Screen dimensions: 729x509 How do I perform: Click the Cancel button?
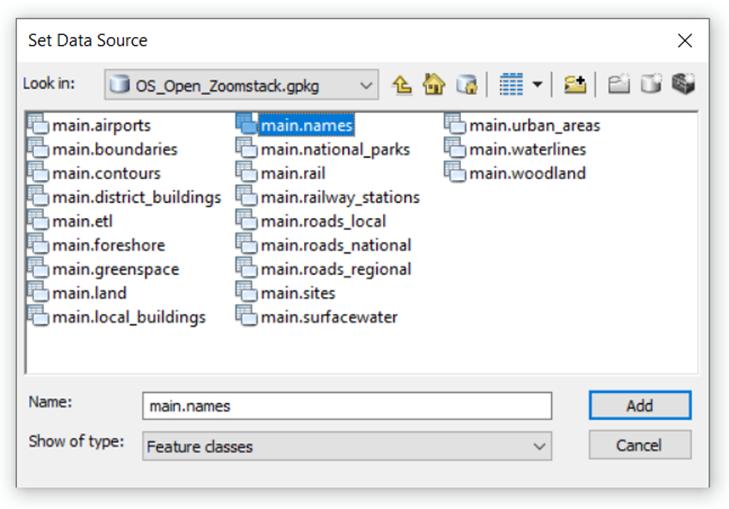[640, 445]
